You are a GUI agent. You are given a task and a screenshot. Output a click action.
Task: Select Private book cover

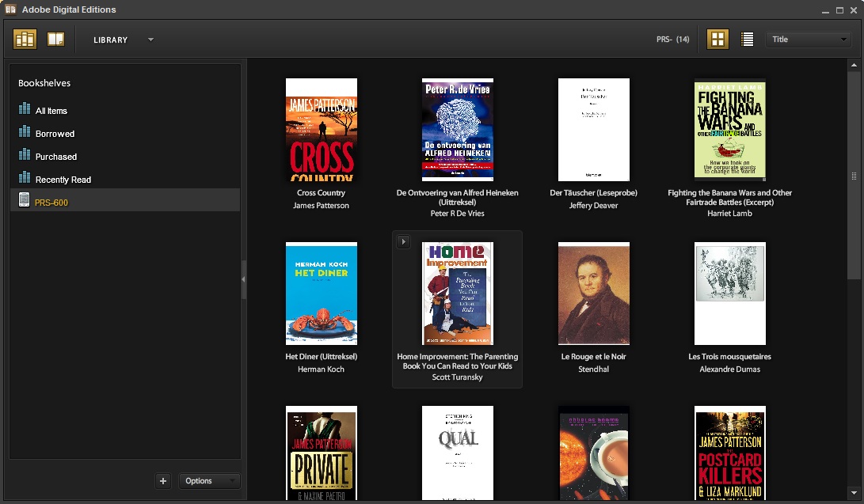click(322, 453)
